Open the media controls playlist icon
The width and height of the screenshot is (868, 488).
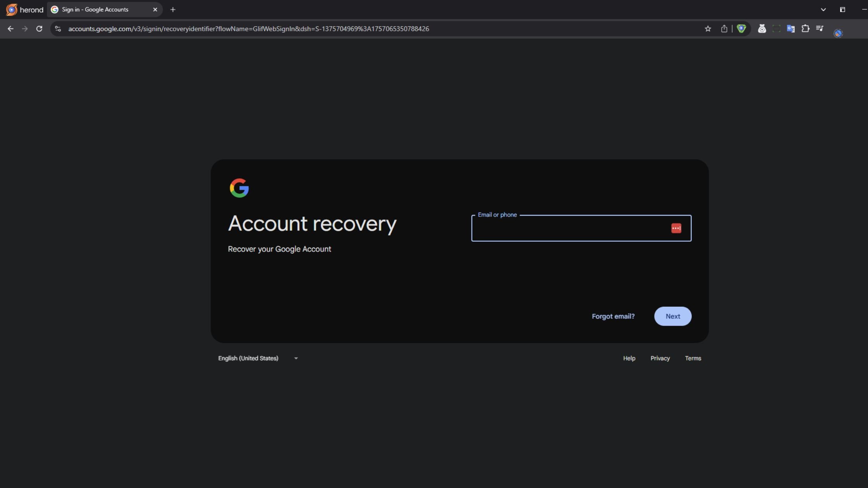tap(820, 28)
